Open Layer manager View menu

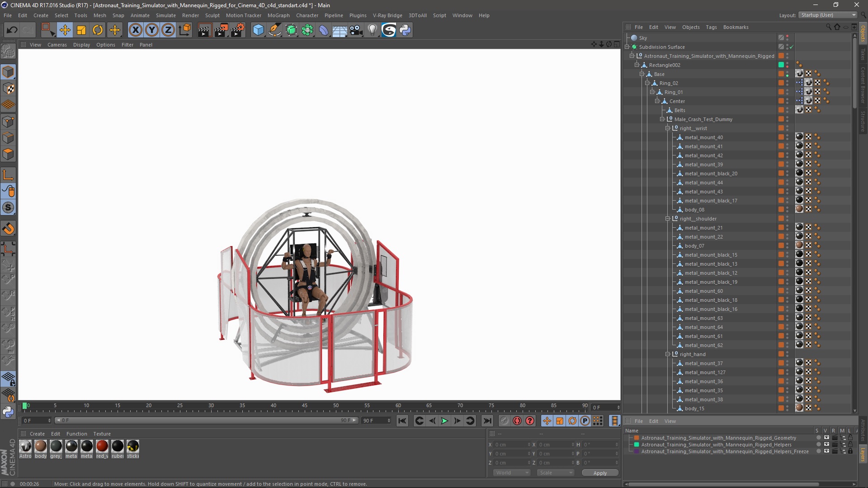(670, 421)
